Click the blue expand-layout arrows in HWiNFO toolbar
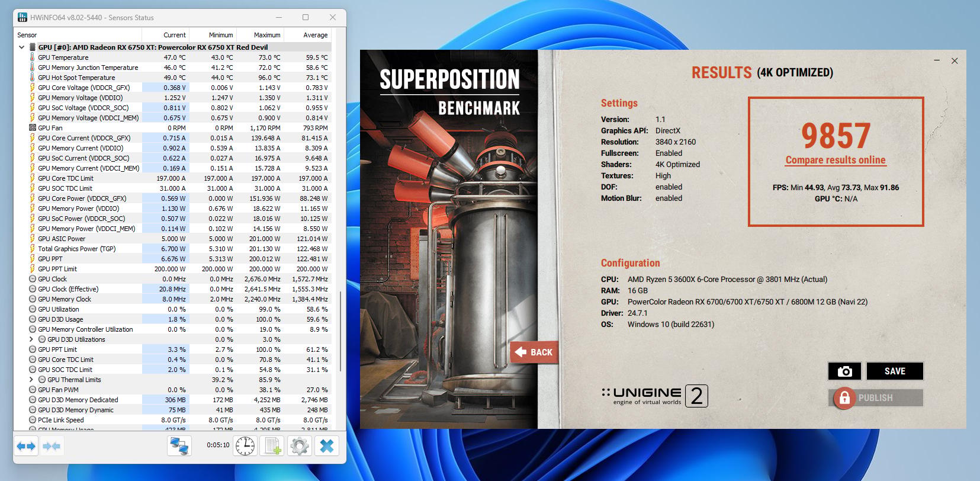Viewport: 980px width, 481px height. (26, 445)
